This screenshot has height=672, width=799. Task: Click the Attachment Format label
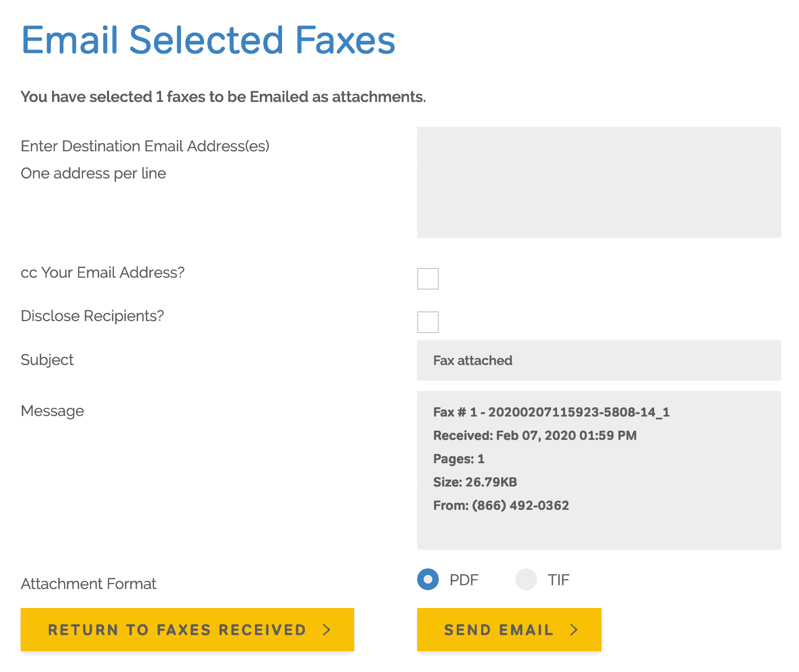[x=88, y=584]
